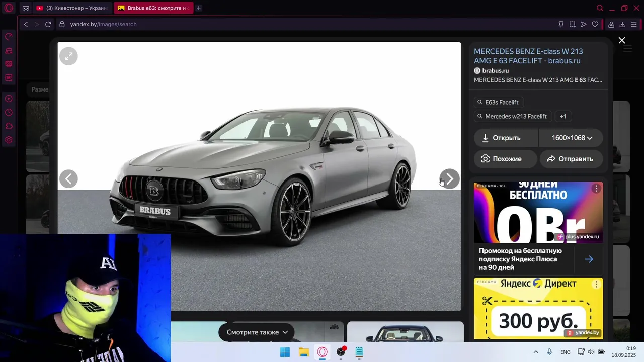Image resolution: width=644 pixels, height=362 pixels.
Task: Open options menu on Yandex Plus ad
Action: [596, 188]
